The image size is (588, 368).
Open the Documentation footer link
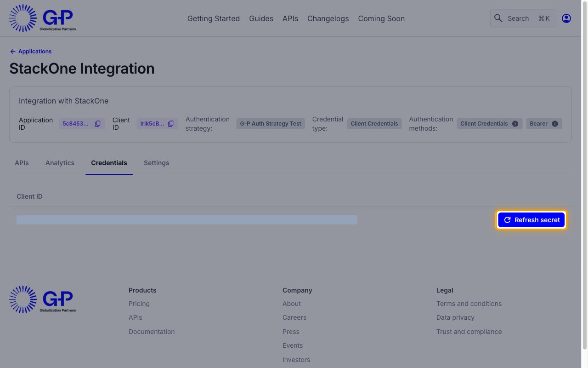click(x=152, y=332)
